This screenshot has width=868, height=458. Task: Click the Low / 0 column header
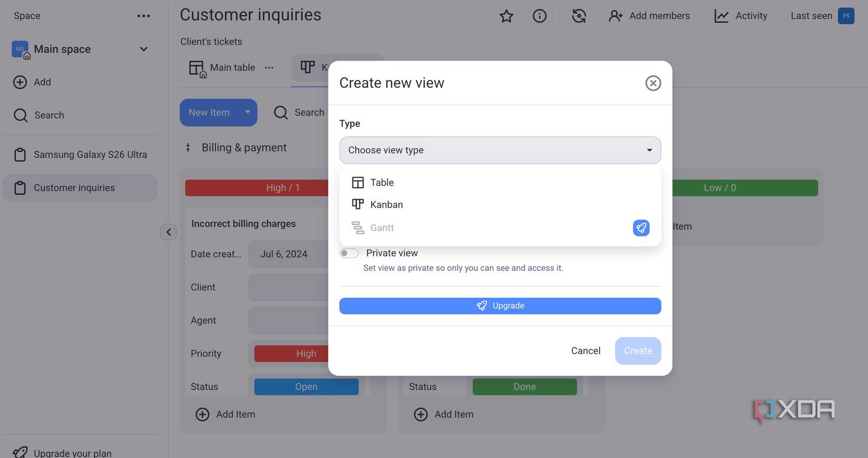pyautogui.click(x=745, y=188)
